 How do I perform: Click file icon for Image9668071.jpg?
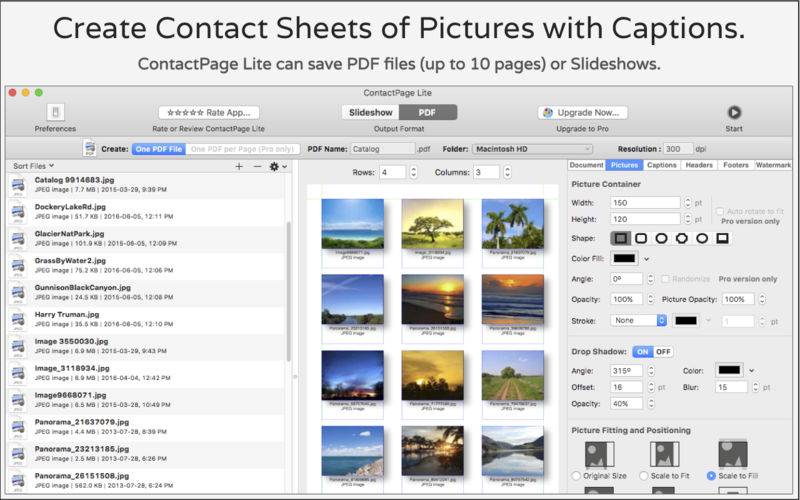[x=18, y=400]
